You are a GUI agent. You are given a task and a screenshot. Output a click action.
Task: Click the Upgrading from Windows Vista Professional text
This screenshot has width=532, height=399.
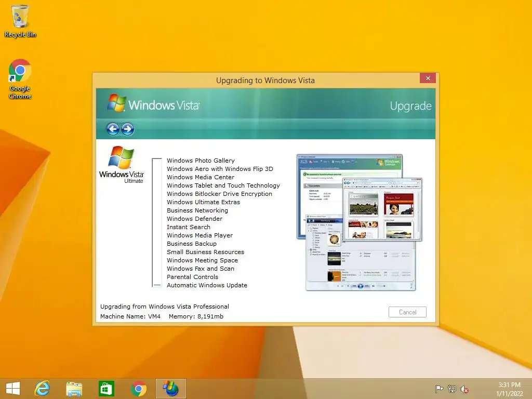coord(165,307)
